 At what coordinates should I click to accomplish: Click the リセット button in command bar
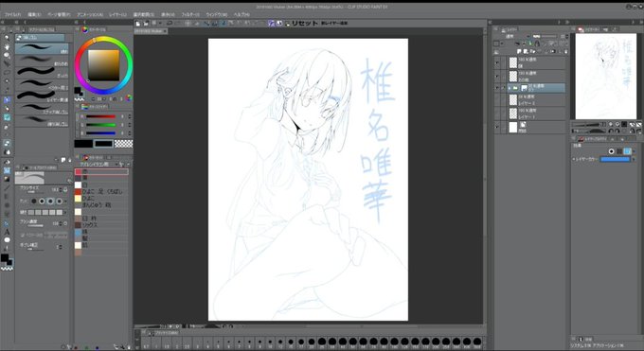304,24
